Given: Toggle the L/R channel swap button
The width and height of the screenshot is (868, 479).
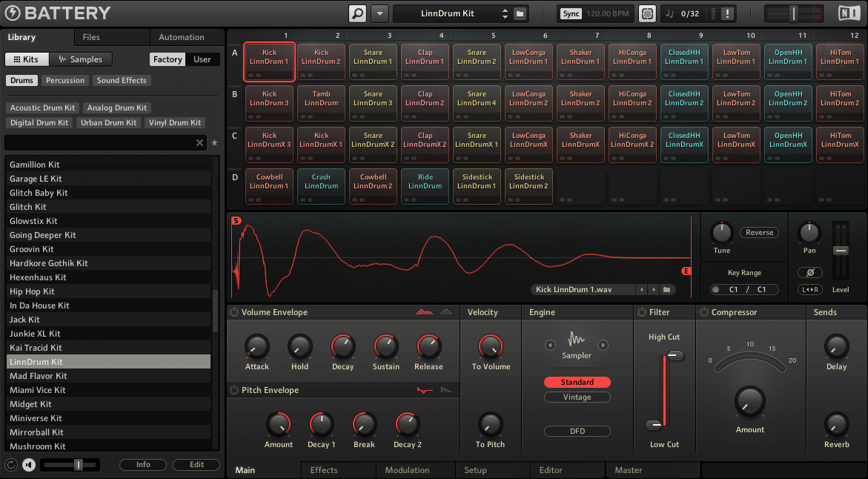Looking at the screenshot, I should pyautogui.click(x=810, y=290).
